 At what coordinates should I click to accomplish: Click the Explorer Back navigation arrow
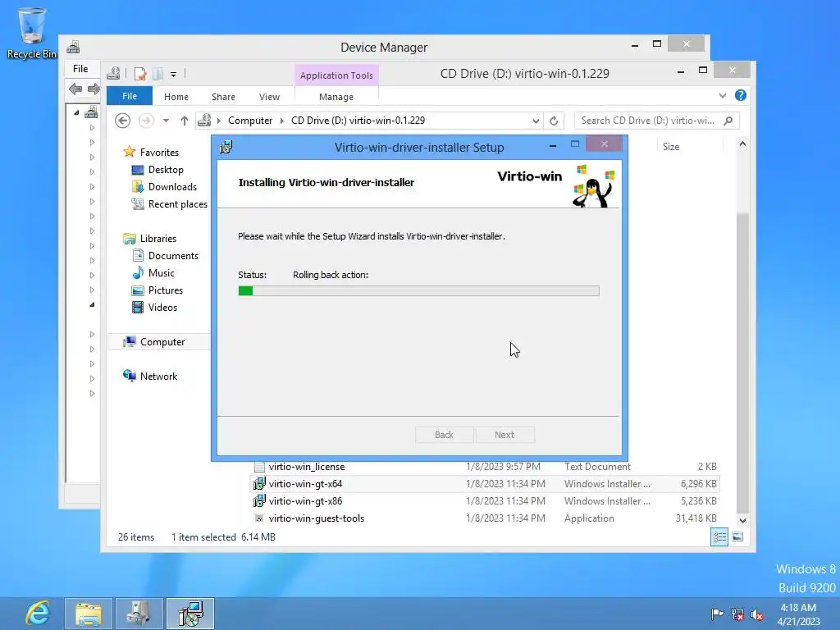(123, 121)
